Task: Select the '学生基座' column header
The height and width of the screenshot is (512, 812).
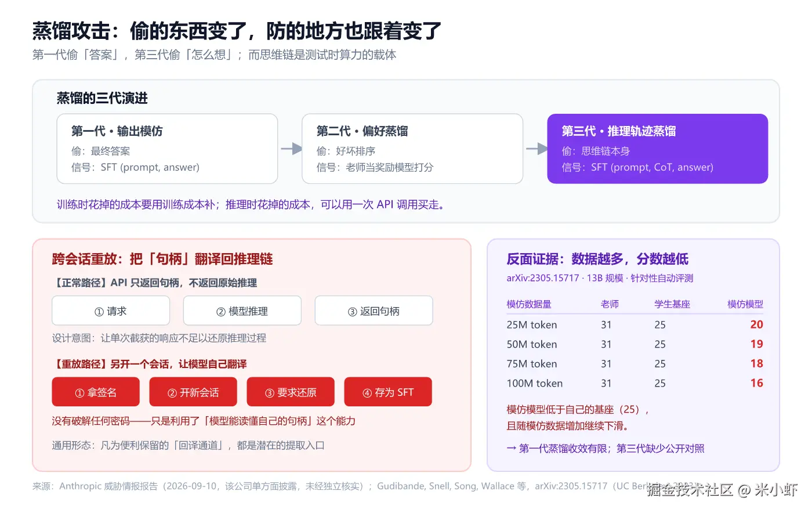Action: 672,304
